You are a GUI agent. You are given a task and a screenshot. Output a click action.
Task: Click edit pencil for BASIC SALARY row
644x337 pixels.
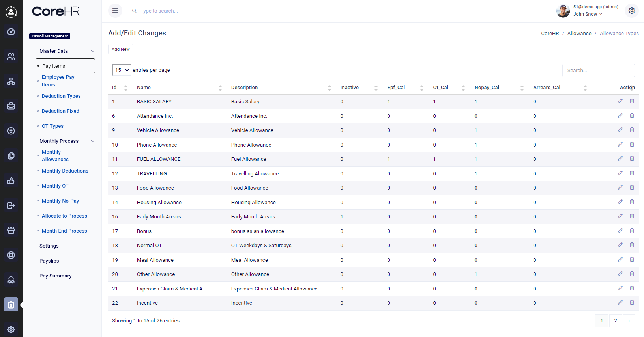[620, 101]
